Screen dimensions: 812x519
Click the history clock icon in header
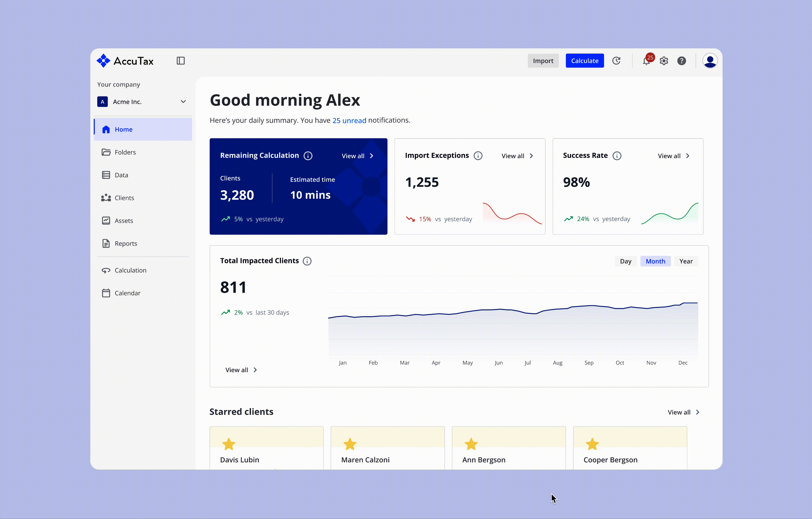coord(616,61)
